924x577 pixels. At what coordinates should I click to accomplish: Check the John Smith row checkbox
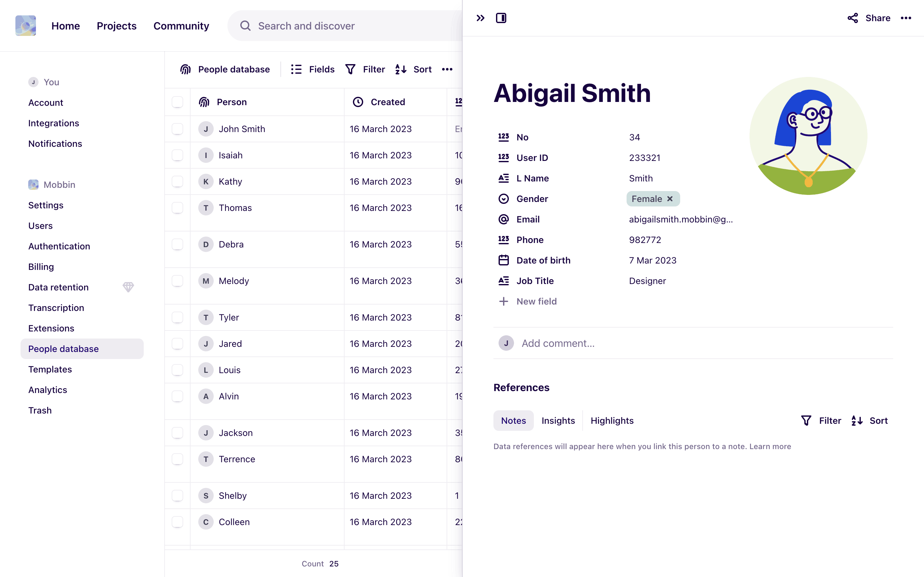(x=177, y=129)
